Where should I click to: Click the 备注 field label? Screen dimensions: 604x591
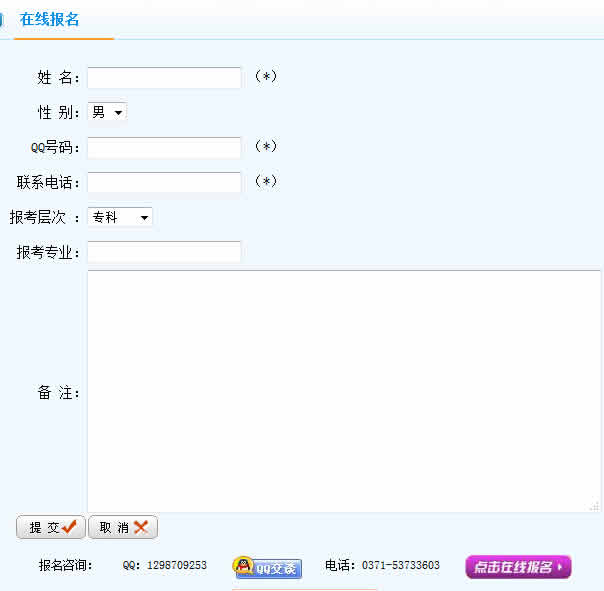coord(58,393)
